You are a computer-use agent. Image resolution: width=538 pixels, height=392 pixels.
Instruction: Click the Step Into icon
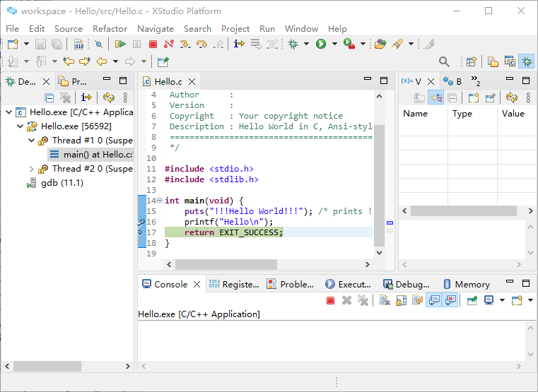coord(185,44)
